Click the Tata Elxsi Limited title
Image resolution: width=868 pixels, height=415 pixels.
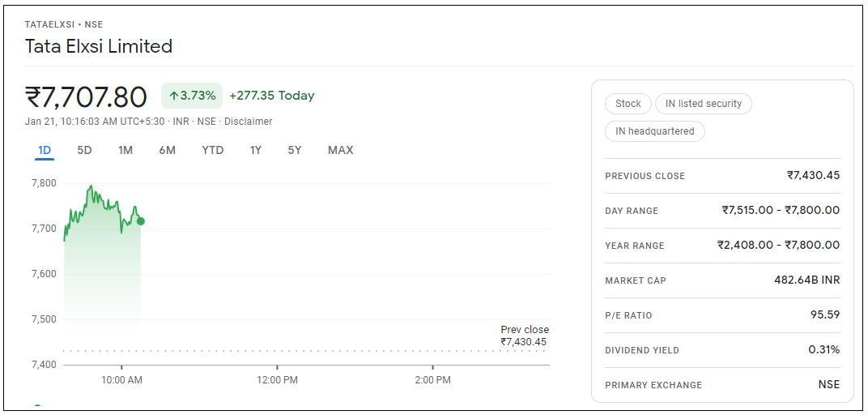[x=99, y=46]
